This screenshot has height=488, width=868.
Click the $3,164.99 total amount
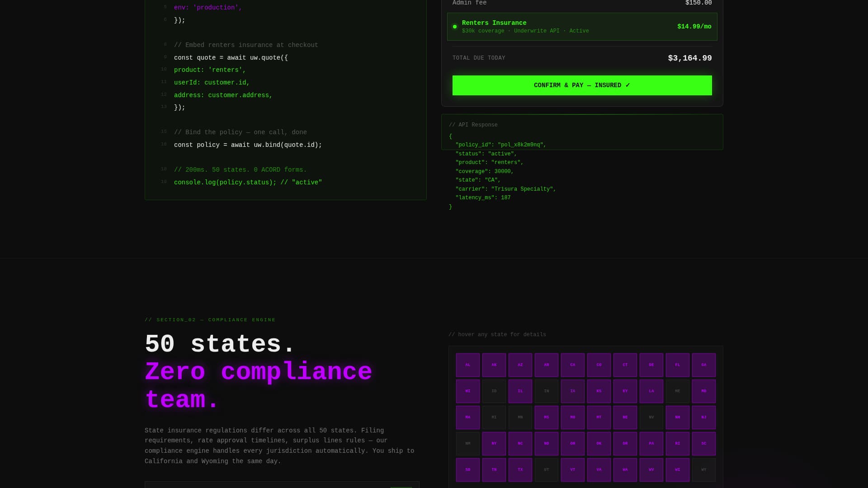click(x=690, y=58)
